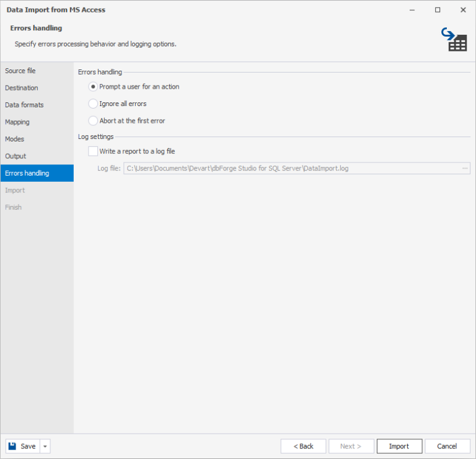Click the Back button
This screenshot has width=476, height=459.
303,446
